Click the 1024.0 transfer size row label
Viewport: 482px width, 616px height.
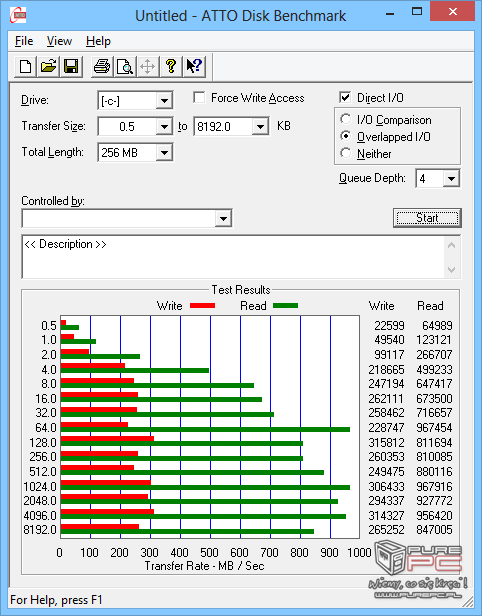click(x=40, y=486)
